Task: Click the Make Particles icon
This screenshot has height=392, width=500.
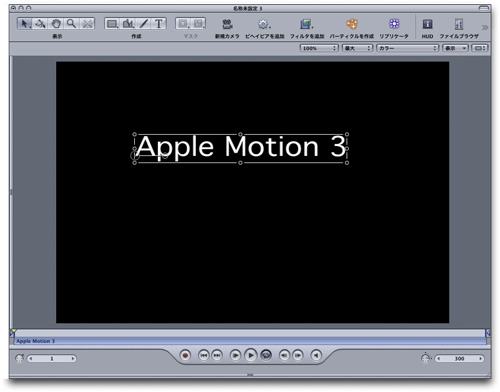Action: 352,24
